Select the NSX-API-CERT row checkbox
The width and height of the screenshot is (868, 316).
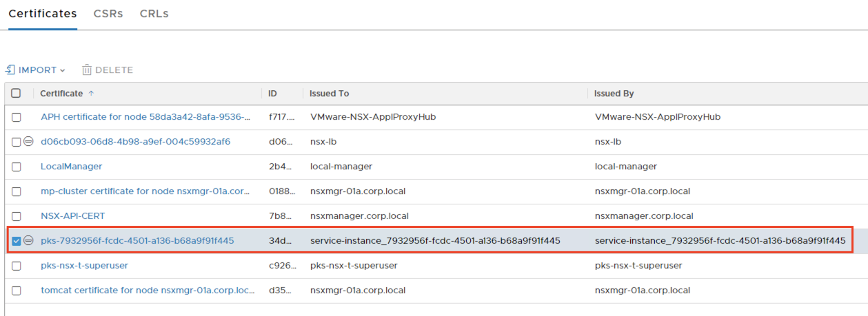(17, 216)
